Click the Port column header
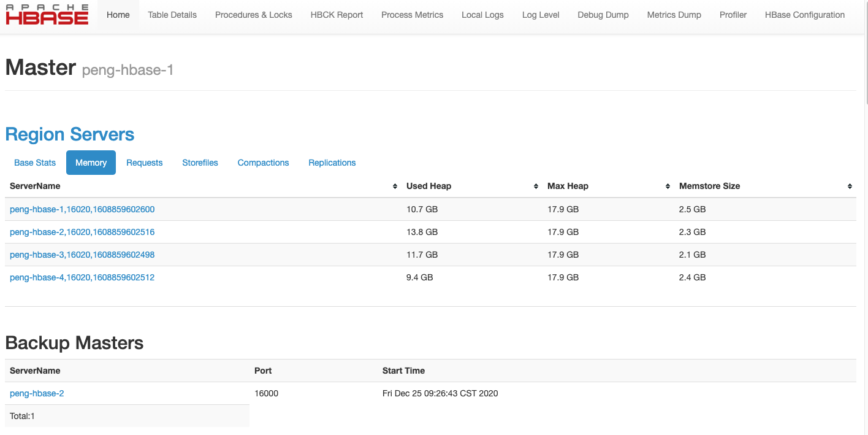Screen dimensions: 868x435 pos(263,371)
